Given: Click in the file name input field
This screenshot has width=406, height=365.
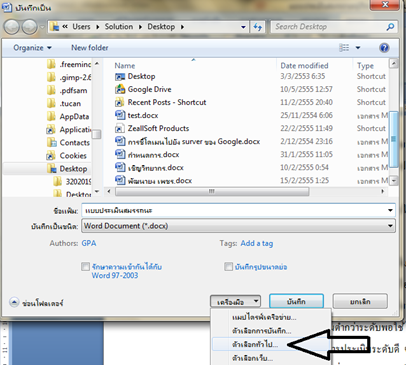Looking at the screenshot, I should tap(234, 210).
